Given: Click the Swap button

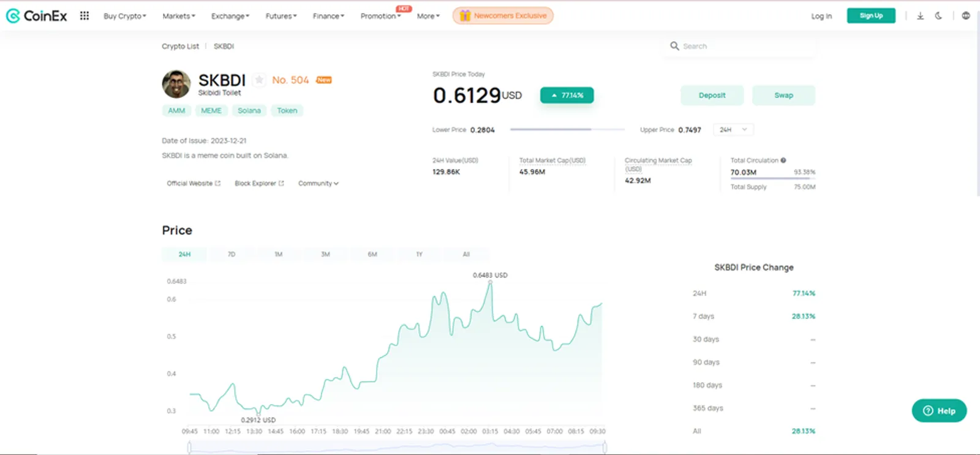Looking at the screenshot, I should pyautogui.click(x=783, y=96).
